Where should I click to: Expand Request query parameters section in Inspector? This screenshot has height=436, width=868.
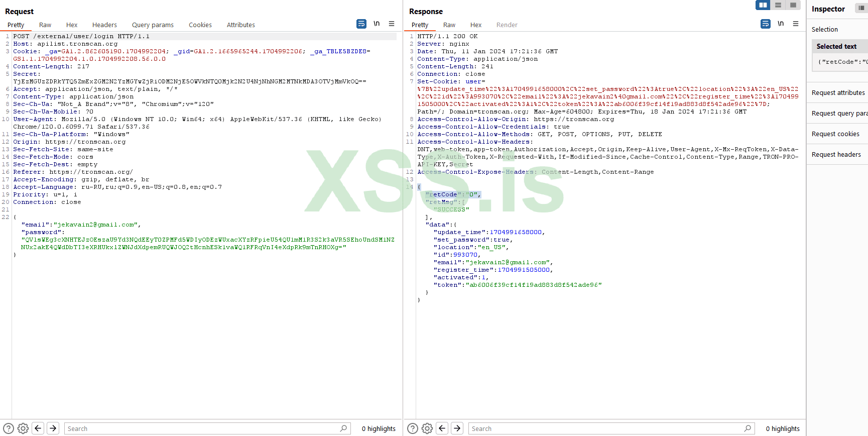(x=838, y=113)
